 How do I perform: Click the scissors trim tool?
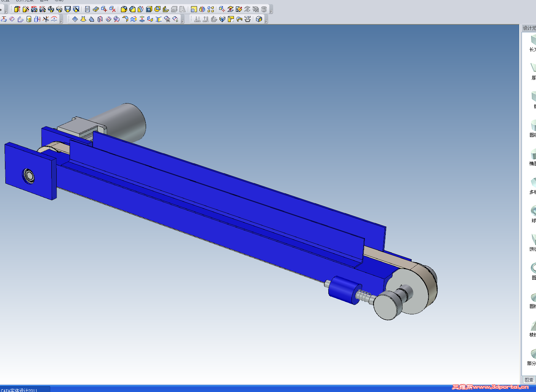(x=46, y=19)
